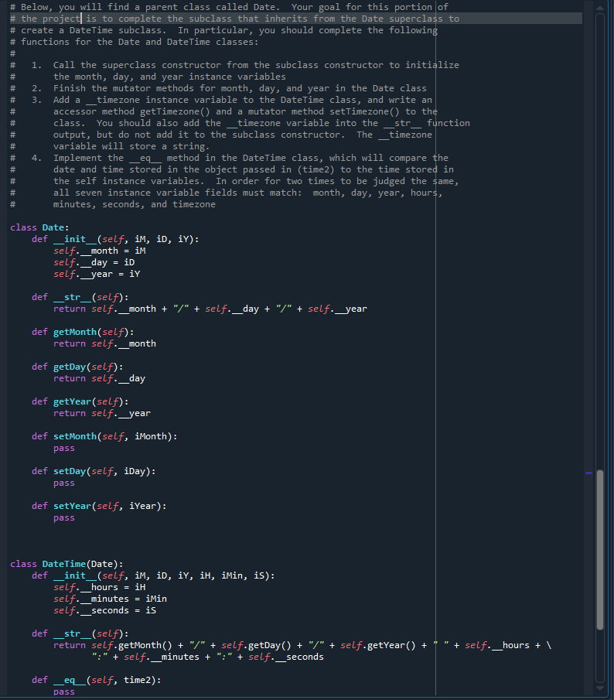This screenshot has width=614, height=700.
Task: Click 'def getMonth(self):' line
Action: (83, 332)
